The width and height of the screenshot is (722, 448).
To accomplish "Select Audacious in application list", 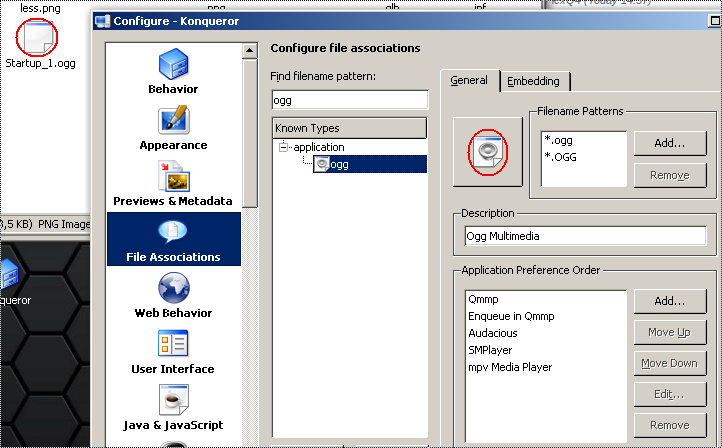I will click(492, 333).
